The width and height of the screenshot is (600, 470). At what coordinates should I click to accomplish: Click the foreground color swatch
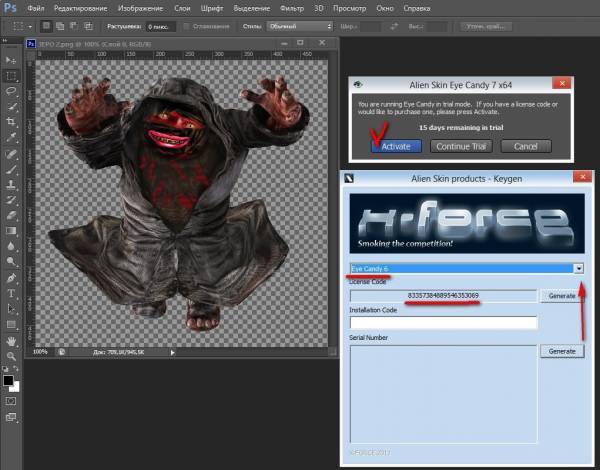[9, 380]
